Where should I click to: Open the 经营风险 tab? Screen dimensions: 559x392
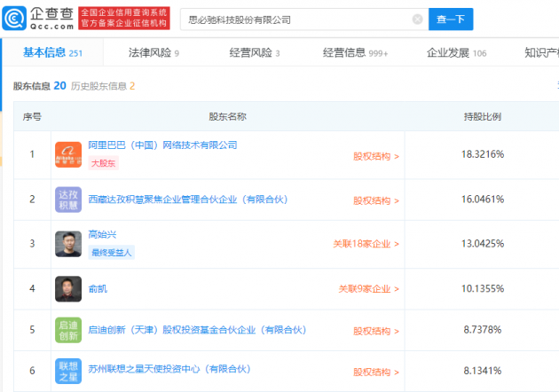point(255,52)
